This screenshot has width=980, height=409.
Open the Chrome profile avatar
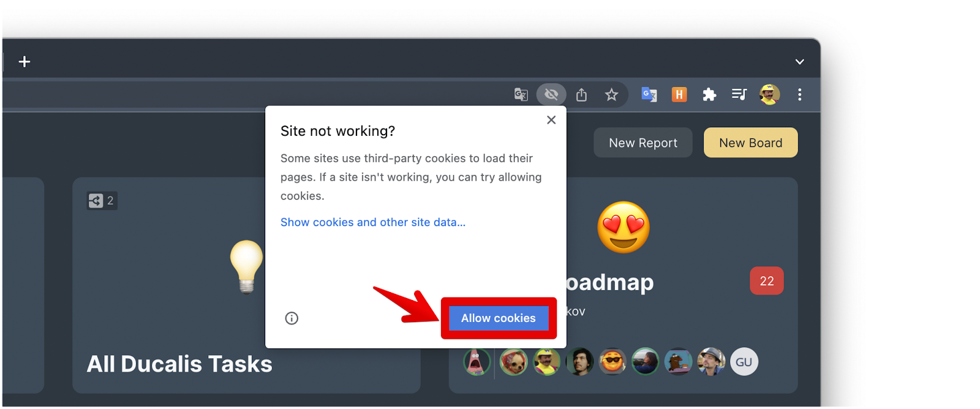[x=769, y=94]
